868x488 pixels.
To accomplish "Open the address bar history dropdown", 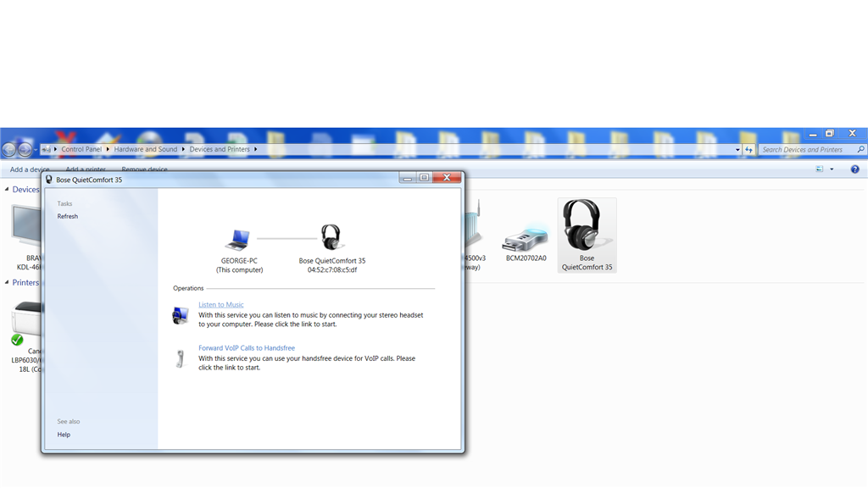I will tap(737, 150).
